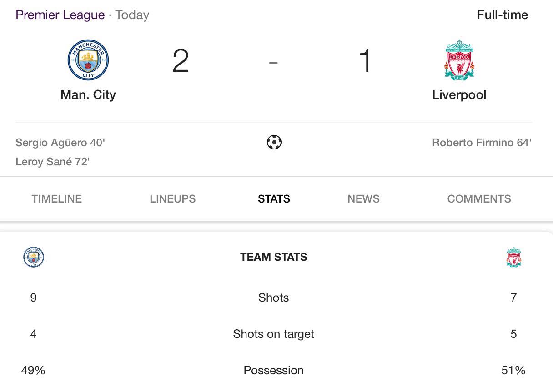Go to the Comments tab
Viewport: 553px width, 392px height.
coord(479,199)
